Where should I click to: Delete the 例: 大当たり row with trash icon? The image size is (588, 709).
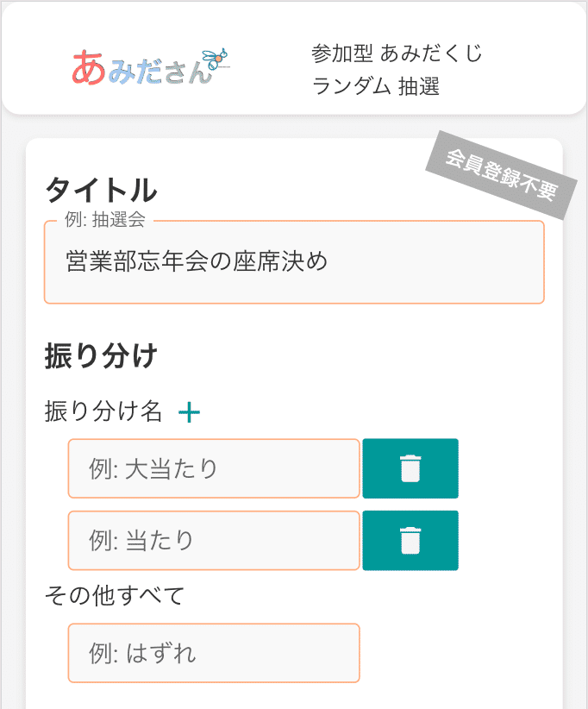410,468
